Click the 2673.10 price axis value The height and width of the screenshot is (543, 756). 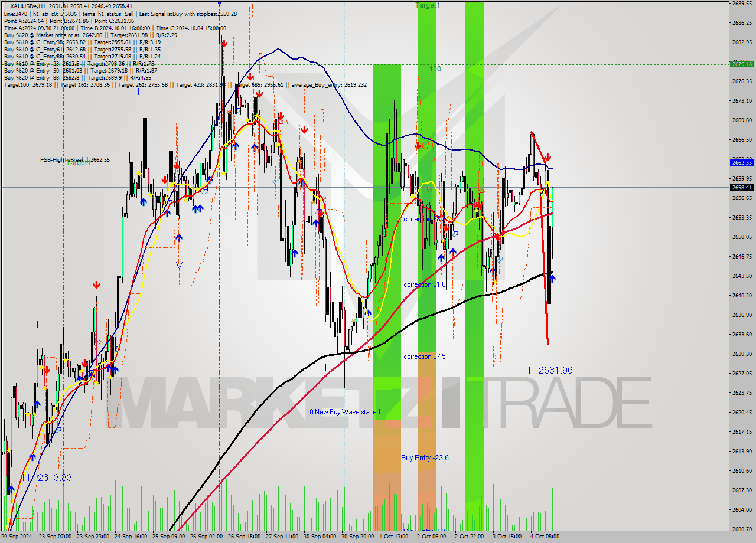[x=741, y=101]
